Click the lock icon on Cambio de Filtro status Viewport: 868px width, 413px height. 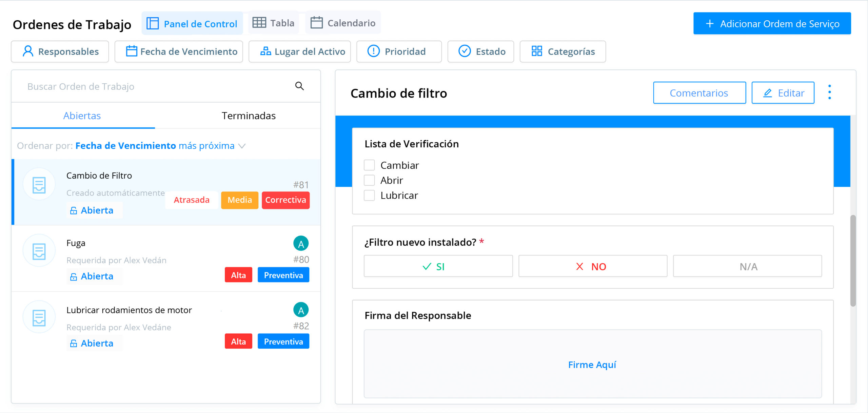point(74,210)
